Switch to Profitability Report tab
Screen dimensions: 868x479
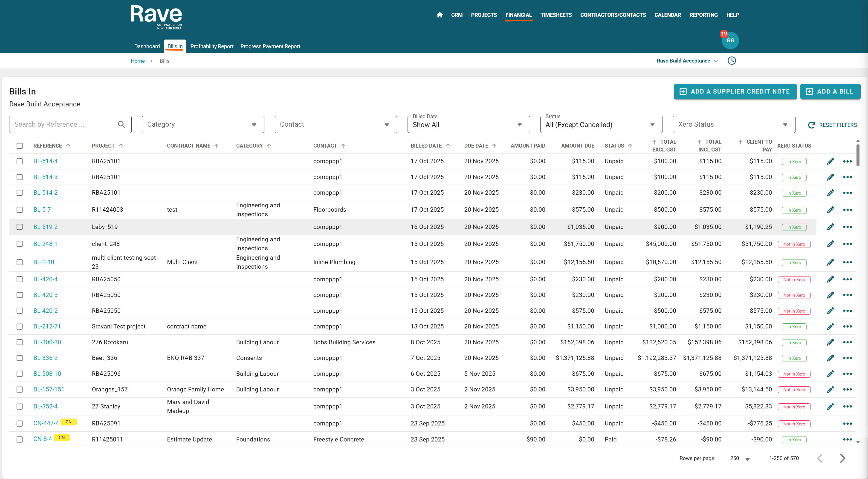click(212, 46)
